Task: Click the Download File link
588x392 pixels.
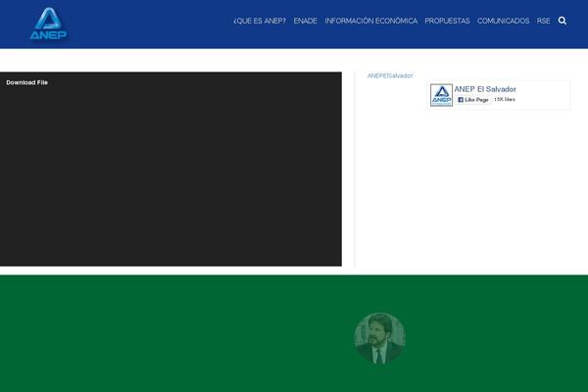Action: 27,82
